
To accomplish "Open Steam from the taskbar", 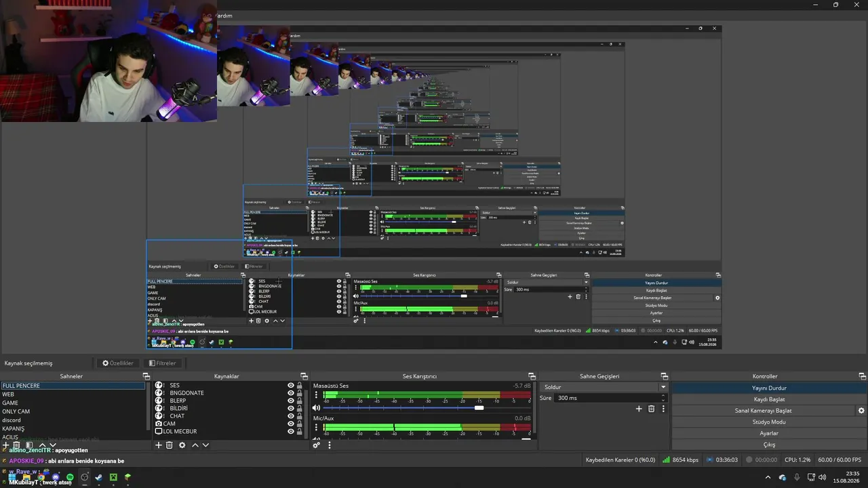I will (x=98, y=477).
